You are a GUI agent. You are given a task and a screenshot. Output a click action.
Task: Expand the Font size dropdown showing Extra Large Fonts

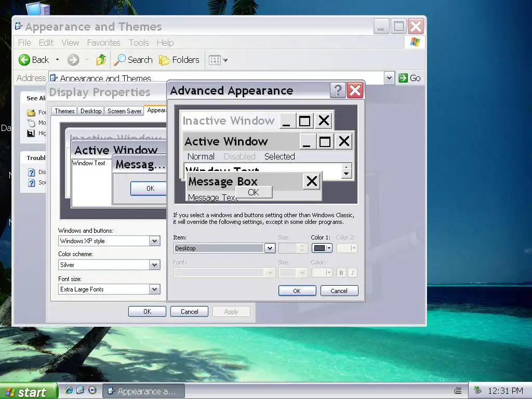tap(155, 289)
